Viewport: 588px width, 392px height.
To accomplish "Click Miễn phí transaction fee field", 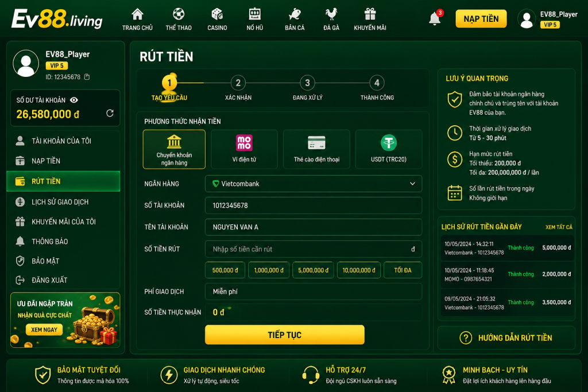I will click(x=314, y=292).
